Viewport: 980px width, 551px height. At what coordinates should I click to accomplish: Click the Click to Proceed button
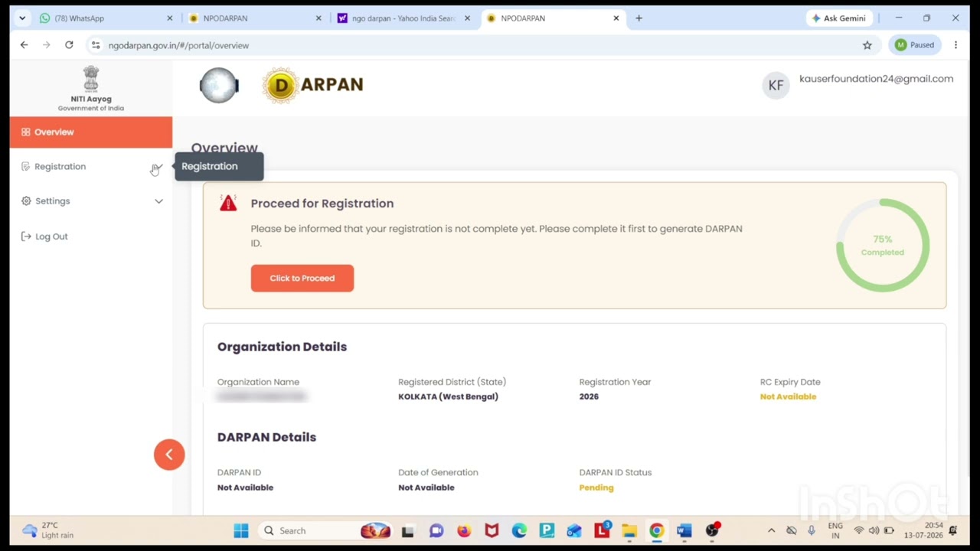[302, 278]
